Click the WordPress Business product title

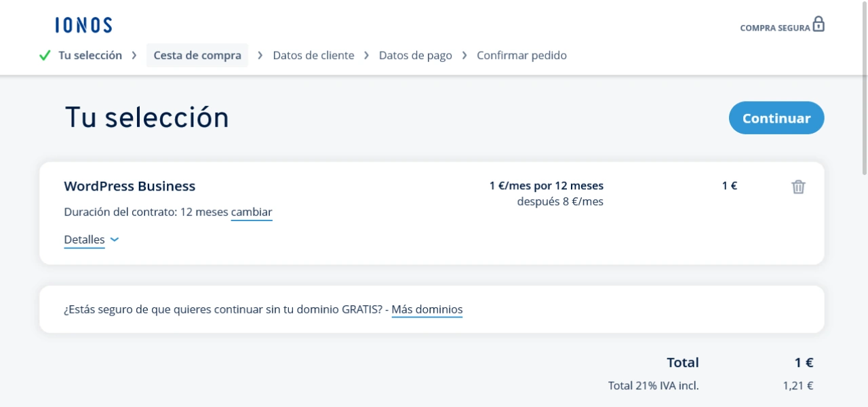[x=130, y=187]
